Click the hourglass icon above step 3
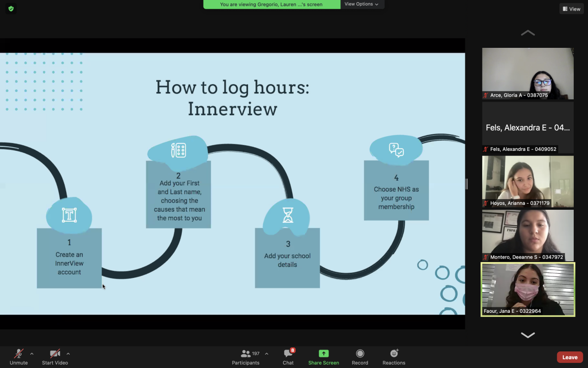Image resolution: width=588 pixels, height=368 pixels. click(x=288, y=215)
